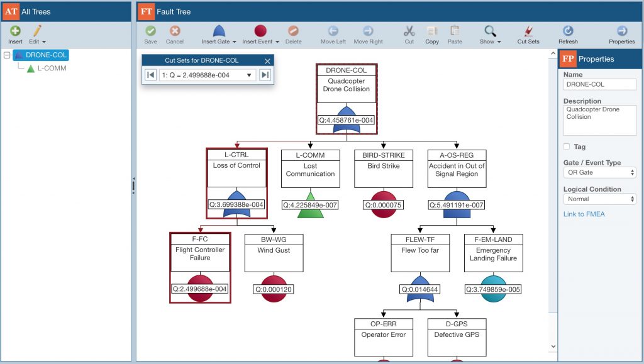Go to the last cut set

(x=265, y=75)
